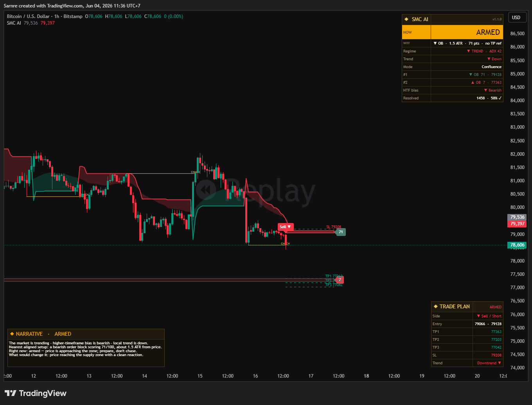Select the WHY row reason text
The image size is (532, 405).
[467, 43]
